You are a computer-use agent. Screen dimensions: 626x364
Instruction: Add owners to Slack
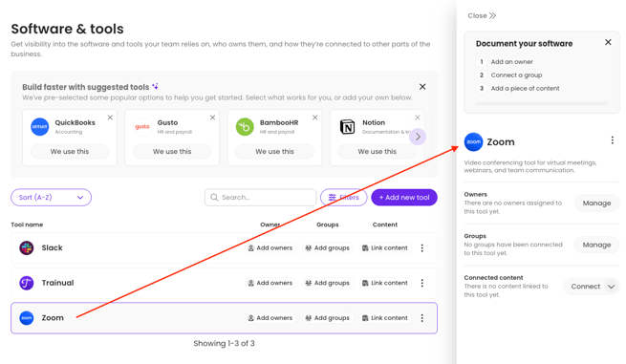(x=270, y=247)
